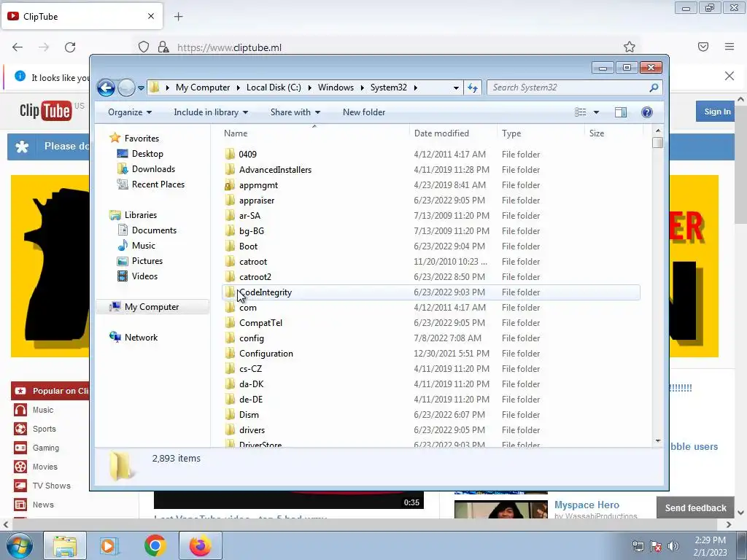The image size is (747, 560).
Task: Open the Organize menu
Action: coord(130,112)
